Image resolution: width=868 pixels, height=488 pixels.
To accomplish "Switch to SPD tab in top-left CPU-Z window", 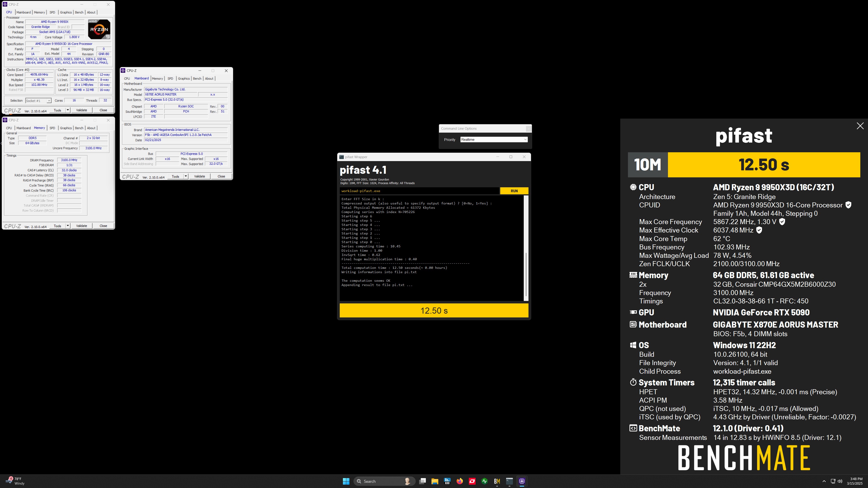I will [x=52, y=12].
